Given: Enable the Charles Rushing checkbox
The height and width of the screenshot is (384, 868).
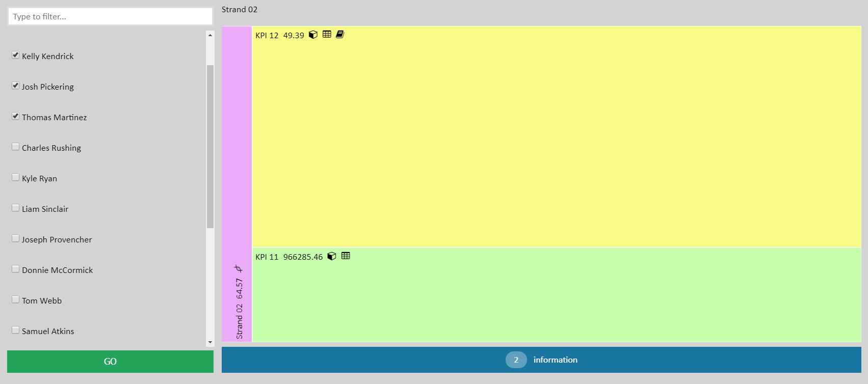Looking at the screenshot, I should point(16,147).
